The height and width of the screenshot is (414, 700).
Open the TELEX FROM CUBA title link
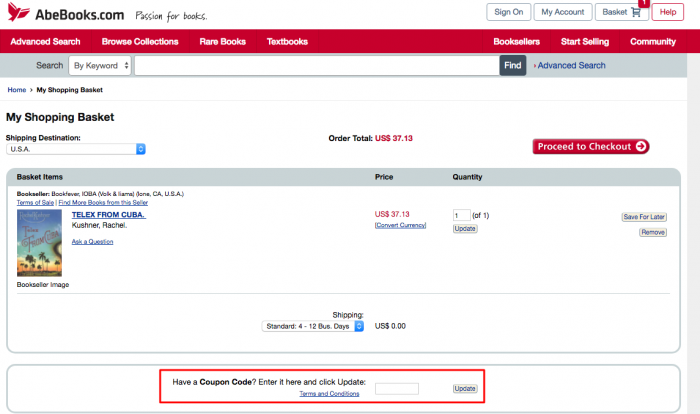coord(108,215)
